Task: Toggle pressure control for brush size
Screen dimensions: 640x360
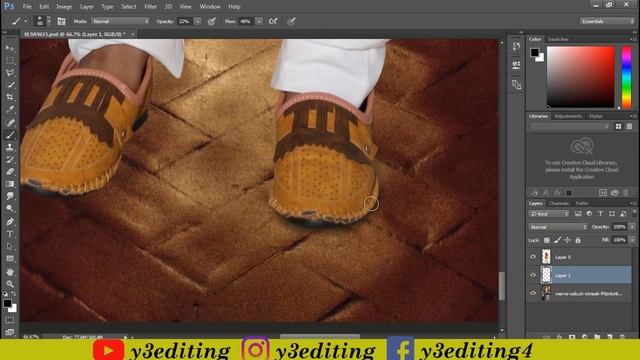Action: (x=291, y=21)
